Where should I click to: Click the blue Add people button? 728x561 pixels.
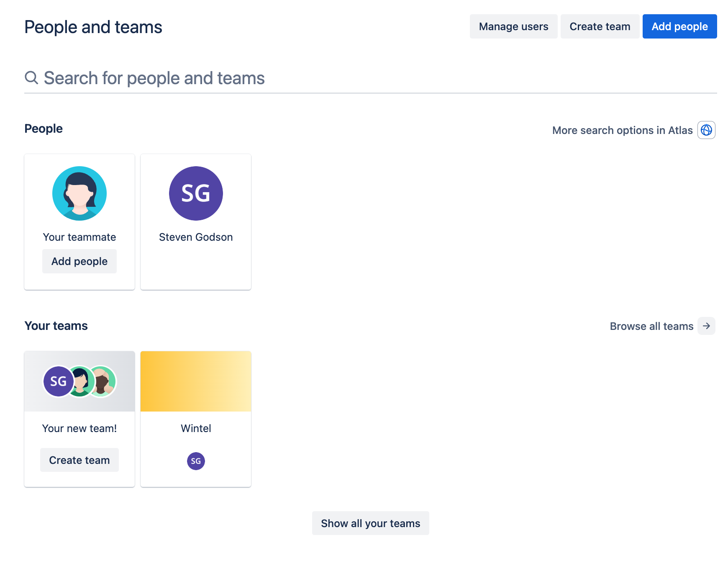pos(679,26)
